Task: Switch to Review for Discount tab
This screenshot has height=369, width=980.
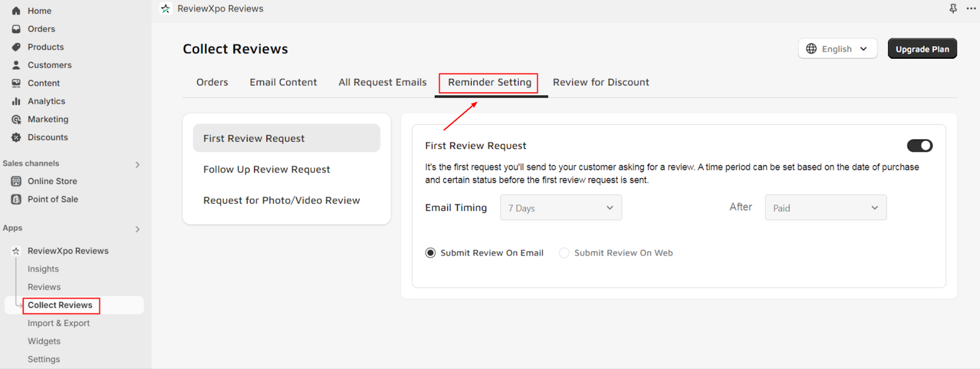Action: [x=601, y=82]
